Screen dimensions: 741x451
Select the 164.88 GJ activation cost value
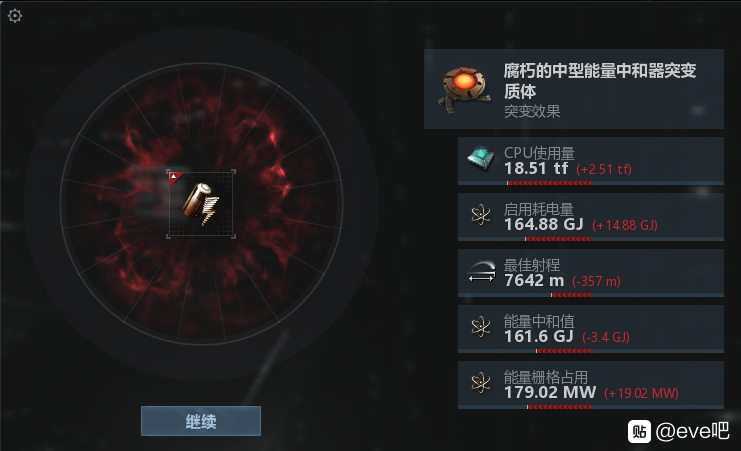pos(543,224)
